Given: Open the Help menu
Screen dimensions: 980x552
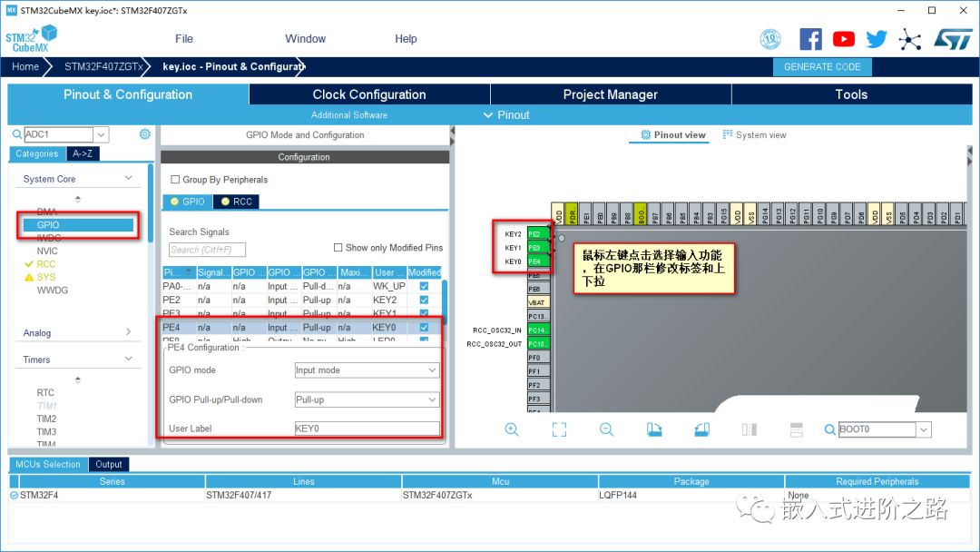Looking at the screenshot, I should (406, 39).
